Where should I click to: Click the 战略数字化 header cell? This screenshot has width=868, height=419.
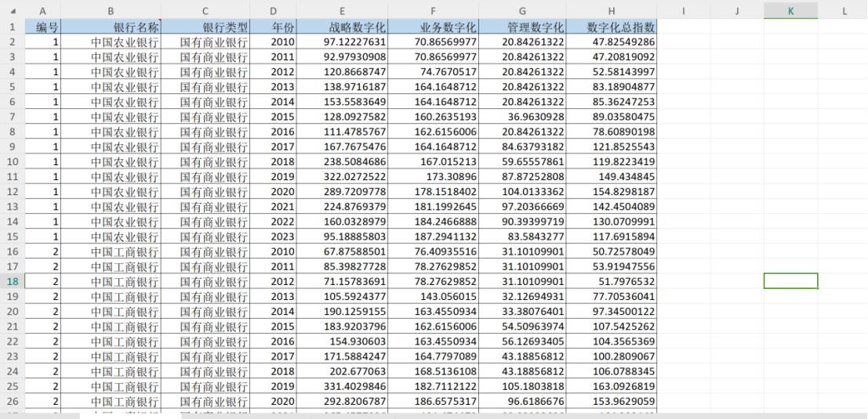pyautogui.click(x=342, y=26)
